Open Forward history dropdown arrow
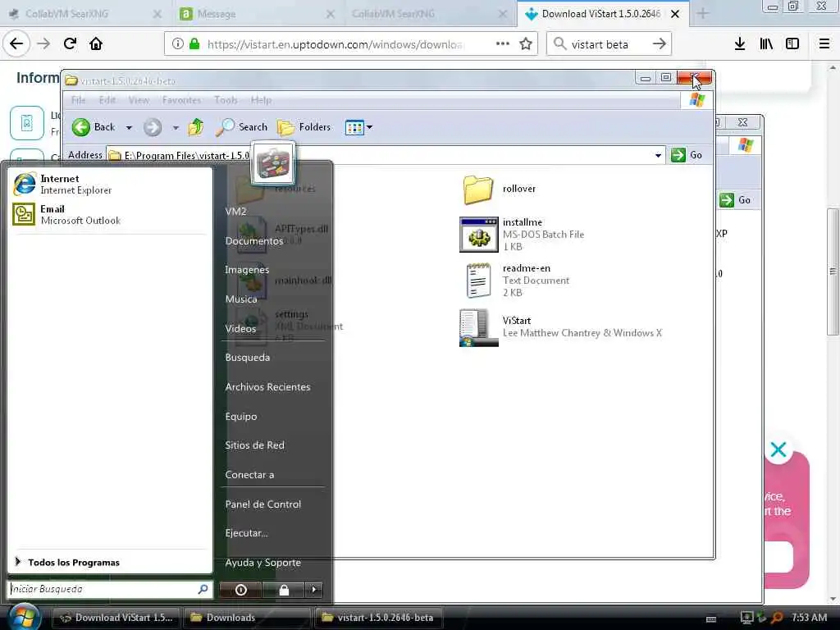This screenshot has width=840, height=630. tap(176, 127)
